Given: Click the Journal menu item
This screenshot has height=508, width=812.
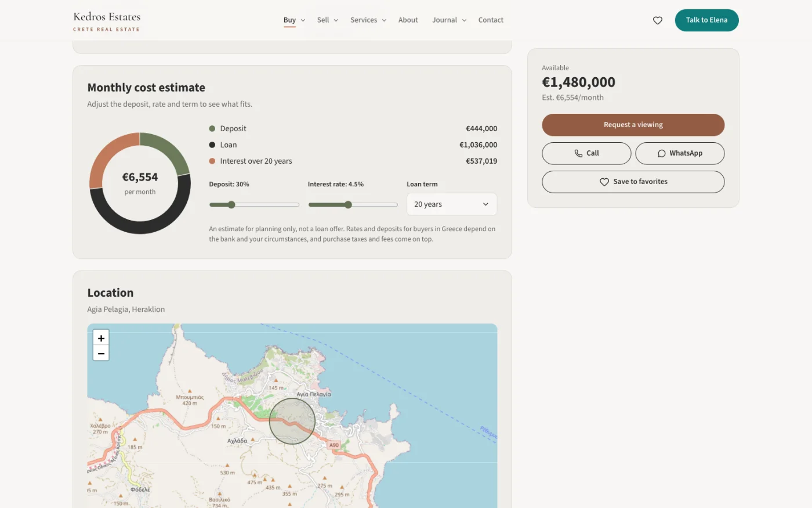Looking at the screenshot, I should click(x=444, y=20).
